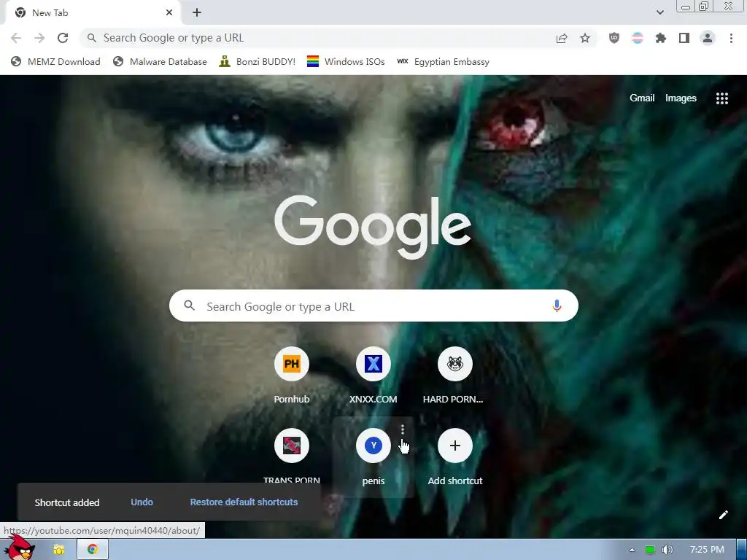
Task: Show hidden system tray icons
Action: click(x=632, y=550)
